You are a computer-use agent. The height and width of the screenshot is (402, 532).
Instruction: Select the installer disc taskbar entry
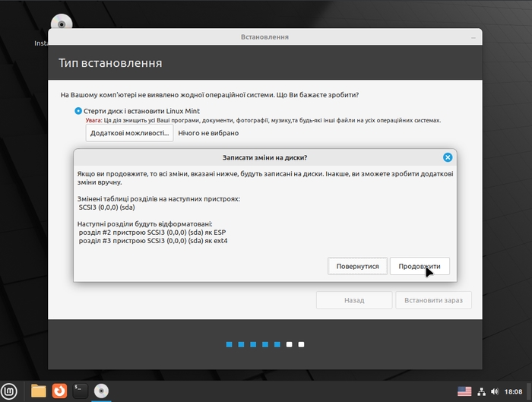101,391
